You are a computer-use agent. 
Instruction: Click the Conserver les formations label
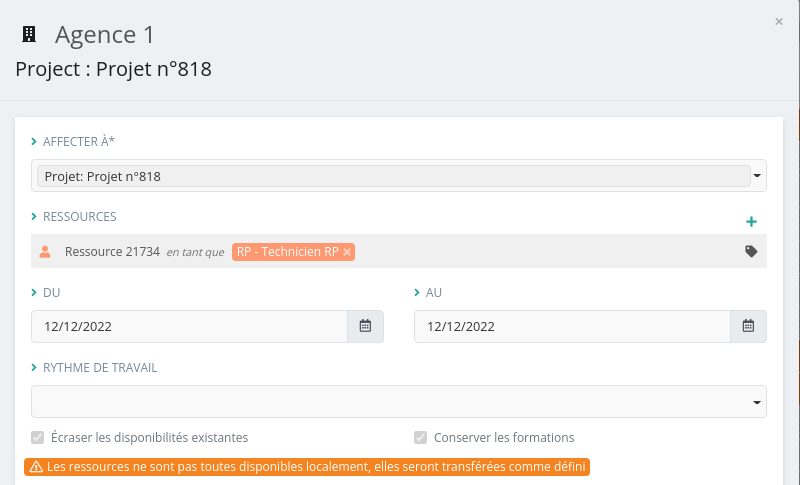click(x=504, y=438)
